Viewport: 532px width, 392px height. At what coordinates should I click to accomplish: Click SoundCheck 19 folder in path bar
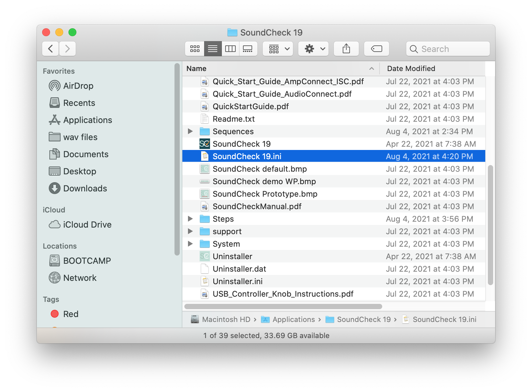[x=358, y=319]
